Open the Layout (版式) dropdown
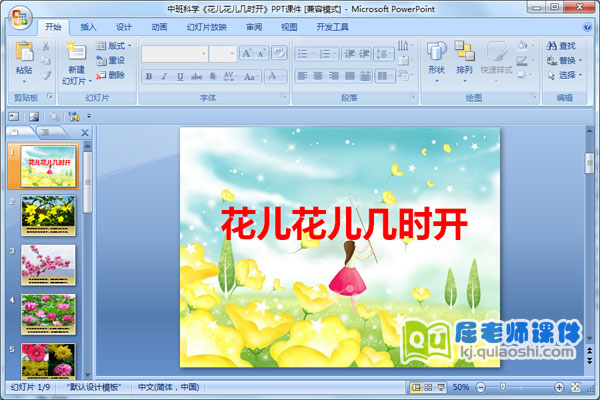 (114, 46)
